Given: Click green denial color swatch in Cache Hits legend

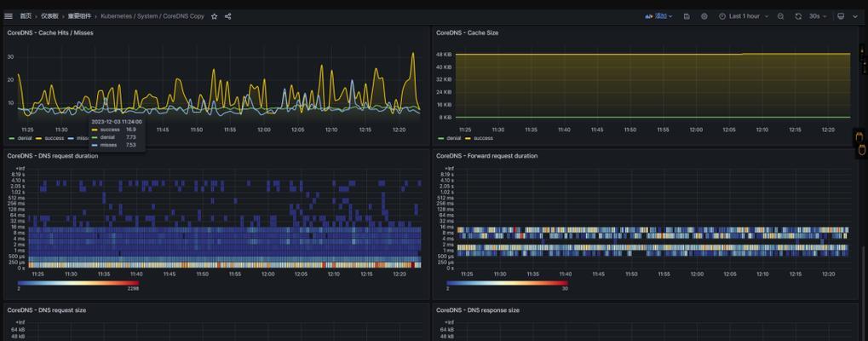Looking at the screenshot, I should click(11, 138).
